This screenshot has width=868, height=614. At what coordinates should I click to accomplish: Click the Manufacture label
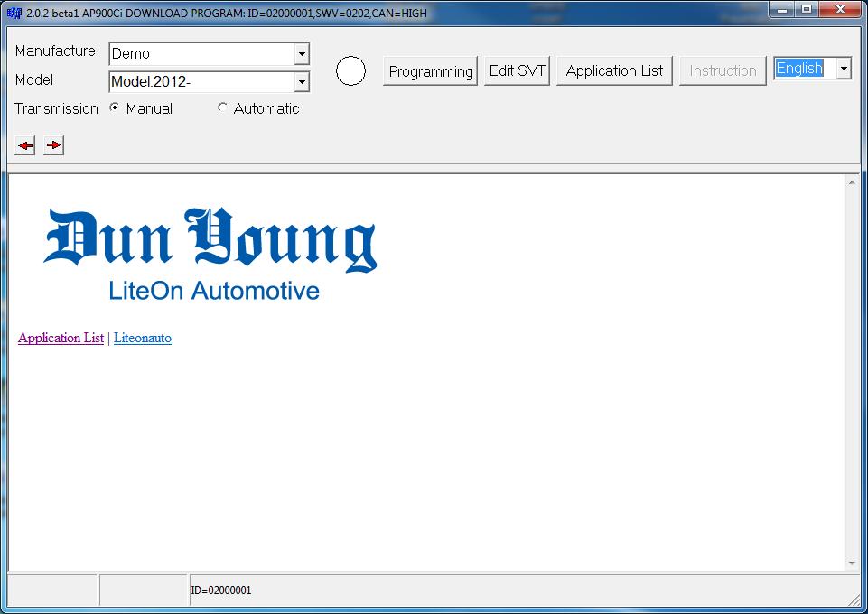(x=55, y=51)
